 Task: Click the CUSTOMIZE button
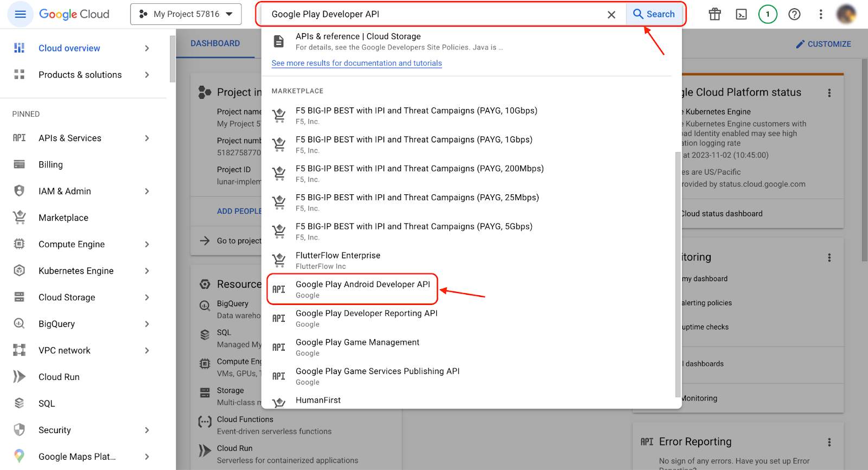(x=823, y=44)
